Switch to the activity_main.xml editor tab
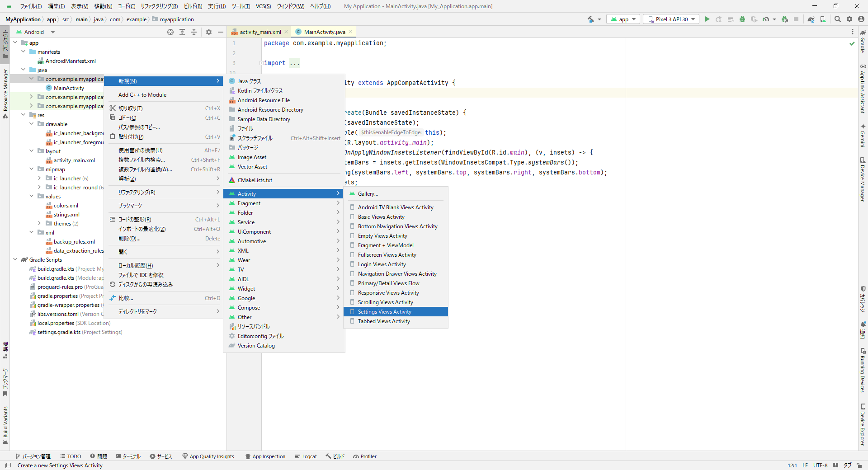 (x=260, y=32)
